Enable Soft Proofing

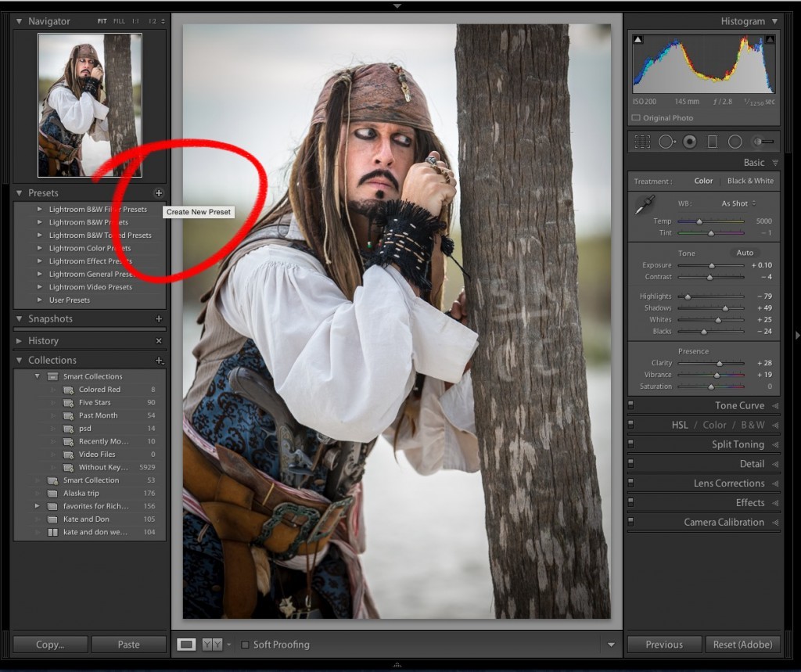point(246,645)
